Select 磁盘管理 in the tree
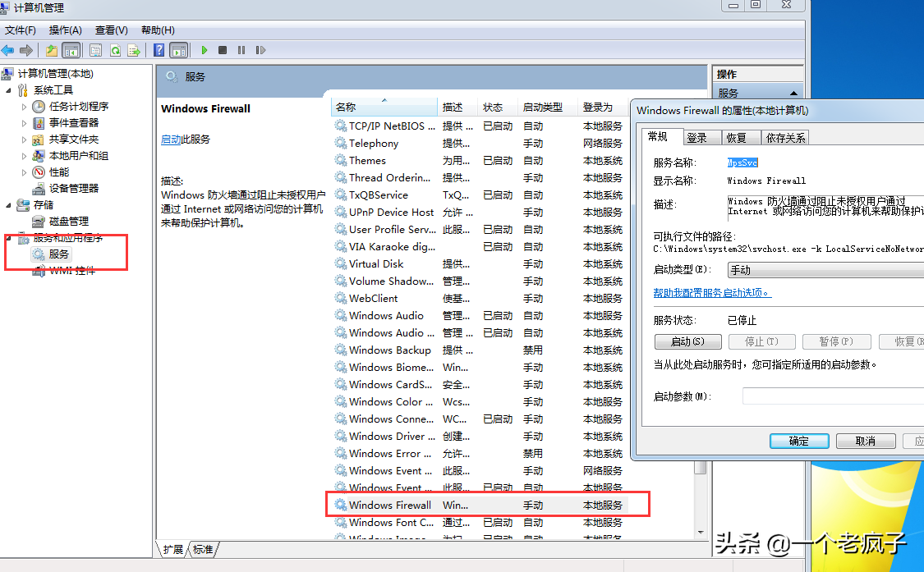The height and width of the screenshot is (572, 924). pos(69,222)
